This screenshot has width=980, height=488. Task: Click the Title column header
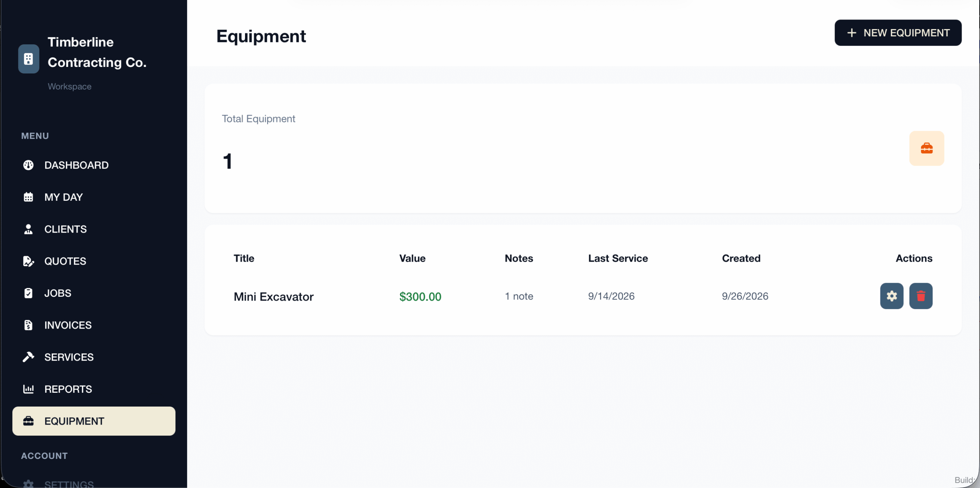click(x=244, y=259)
